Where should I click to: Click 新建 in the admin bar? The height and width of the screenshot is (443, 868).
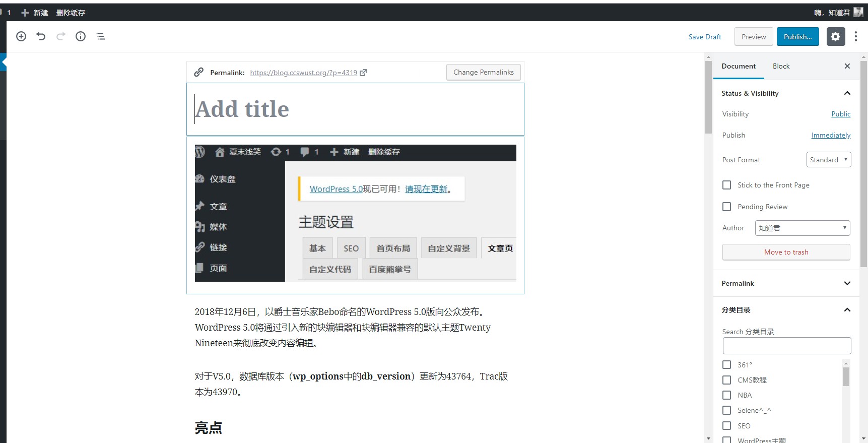[41, 13]
